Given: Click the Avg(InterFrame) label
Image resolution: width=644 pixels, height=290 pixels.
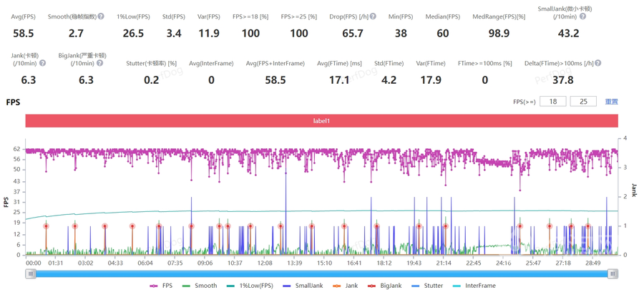Looking at the screenshot, I should coord(211,63).
